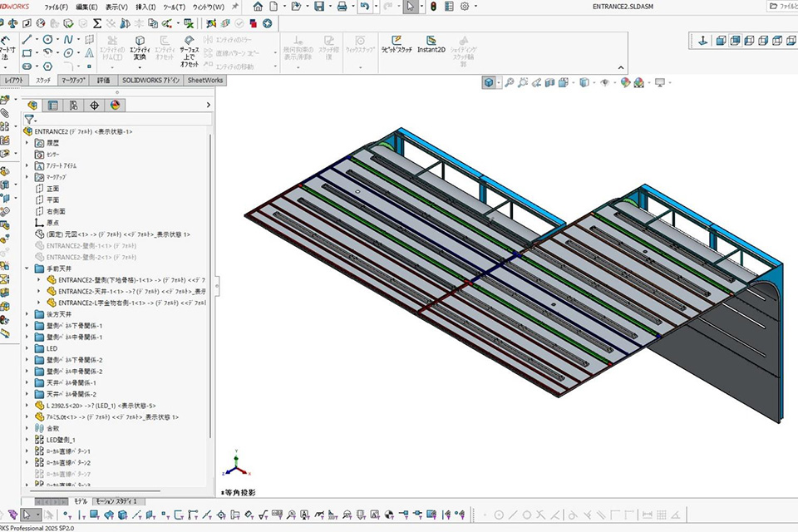Switch to the モーション スタディ 1 tab
This screenshot has width=798, height=532.
tap(120, 502)
